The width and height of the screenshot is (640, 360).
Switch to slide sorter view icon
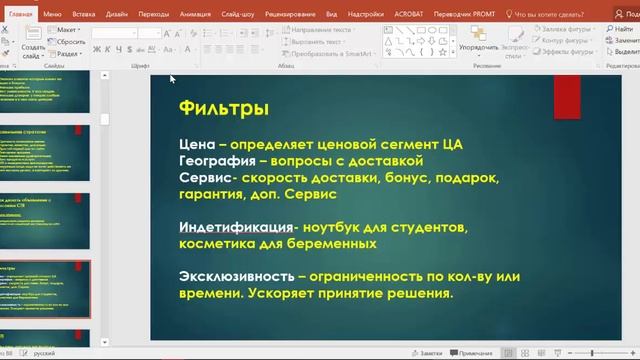point(525,353)
